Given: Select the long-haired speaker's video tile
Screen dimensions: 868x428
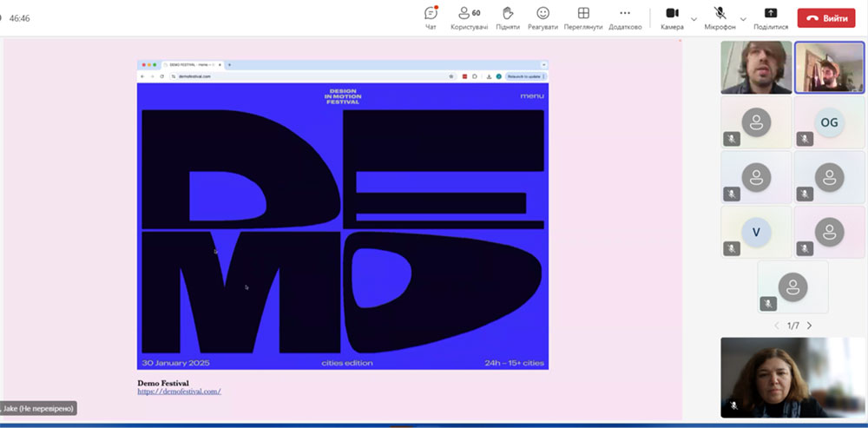Looking at the screenshot, I should 756,67.
